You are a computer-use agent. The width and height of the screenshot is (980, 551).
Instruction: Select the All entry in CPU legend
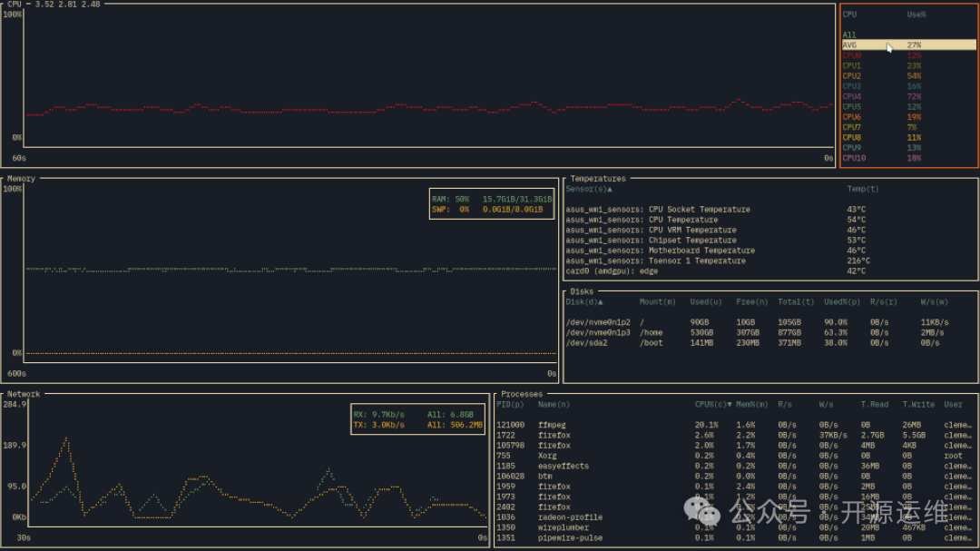(849, 34)
